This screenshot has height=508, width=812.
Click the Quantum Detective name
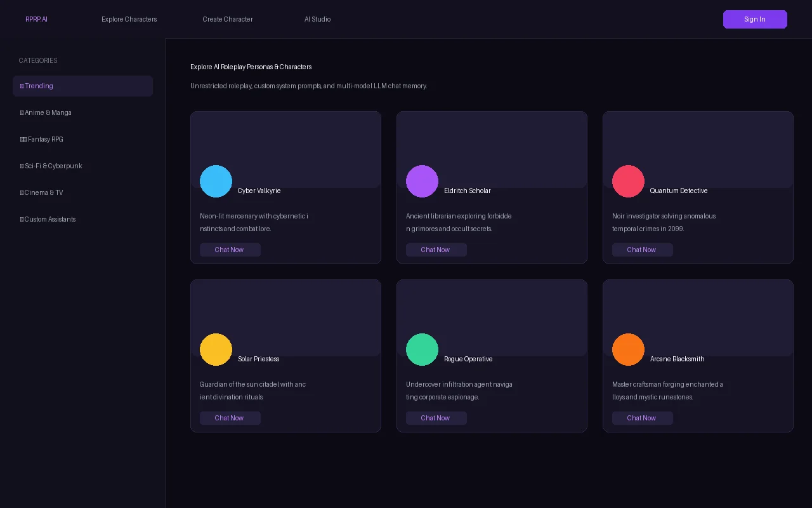(x=679, y=190)
